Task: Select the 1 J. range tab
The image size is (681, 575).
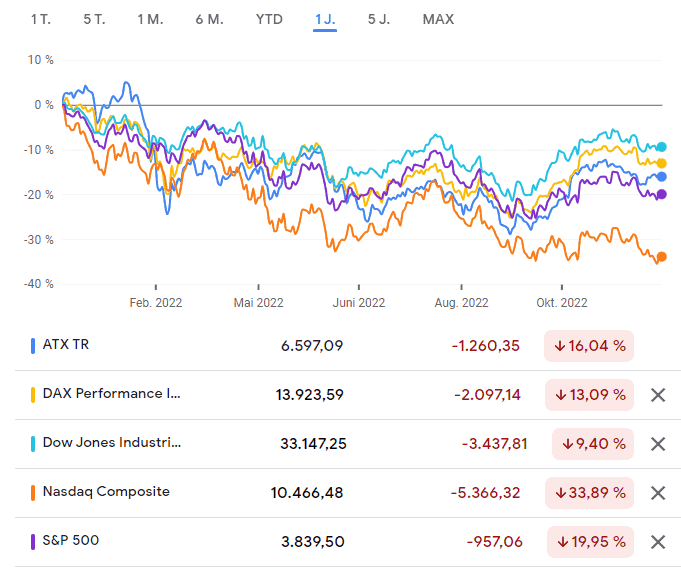Action: point(325,20)
